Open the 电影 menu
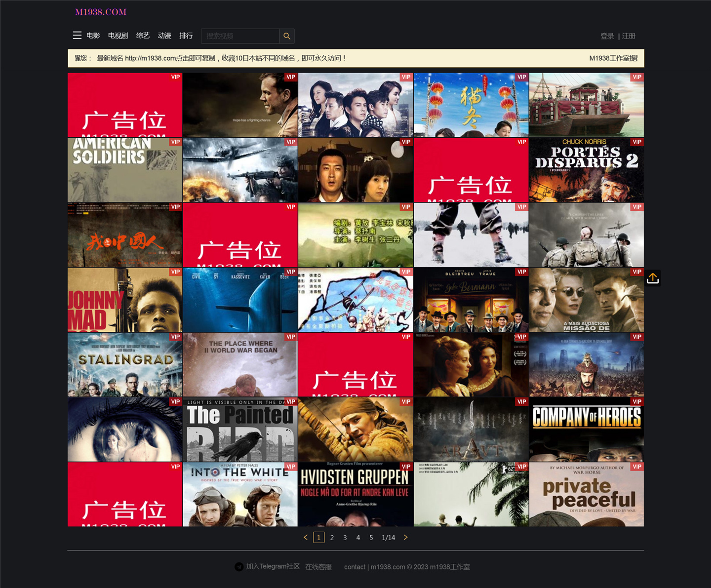Image resolution: width=711 pixels, height=588 pixels. pyautogui.click(x=93, y=36)
